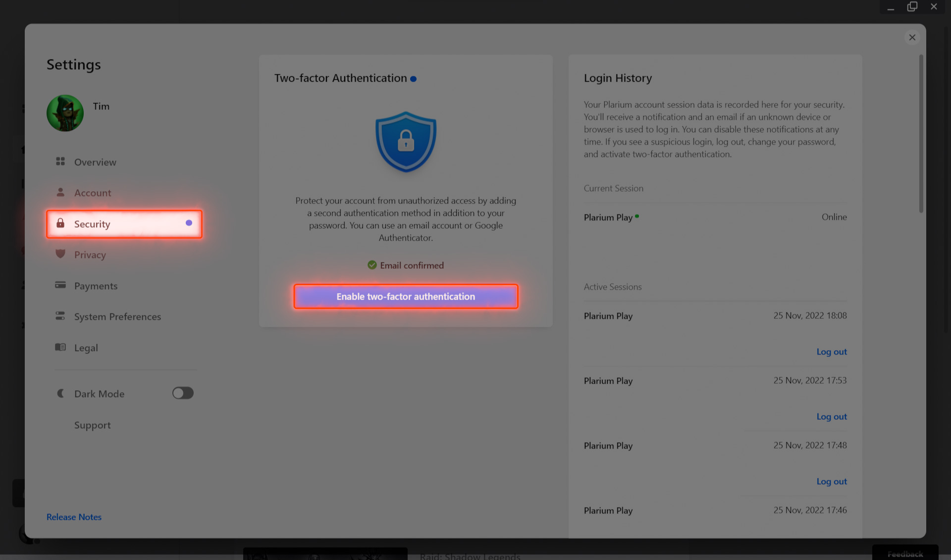The height and width of the screenshot is (560, 951).
Task: Open System Preferences section
Action: (124, 316)
